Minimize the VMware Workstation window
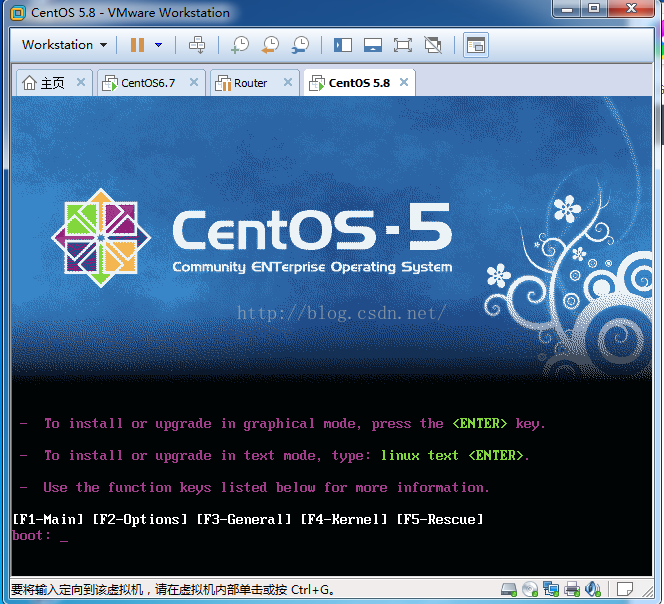664x604 pixels. [x=567, y=8]
